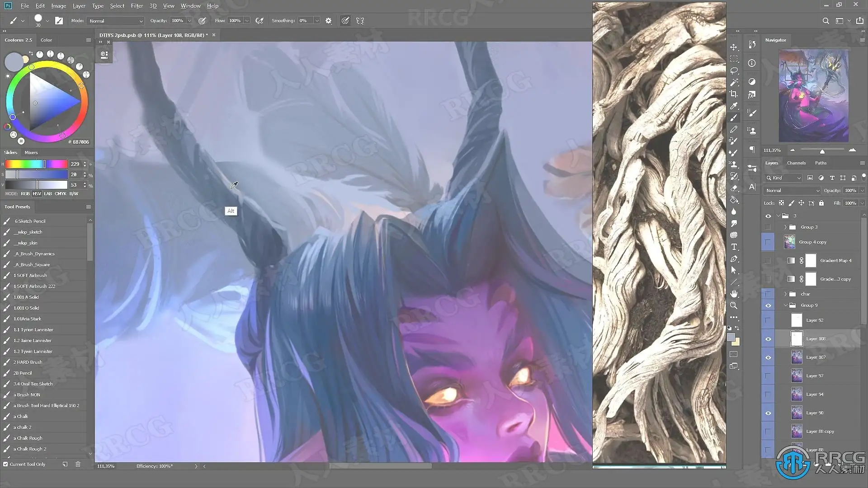Switch Coolorus mode to LAB
The image size is (868, 488).
[48, 194]
